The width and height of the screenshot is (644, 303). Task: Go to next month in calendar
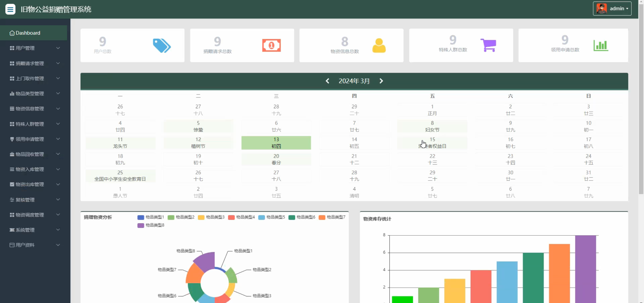click(x=381, y=81)
